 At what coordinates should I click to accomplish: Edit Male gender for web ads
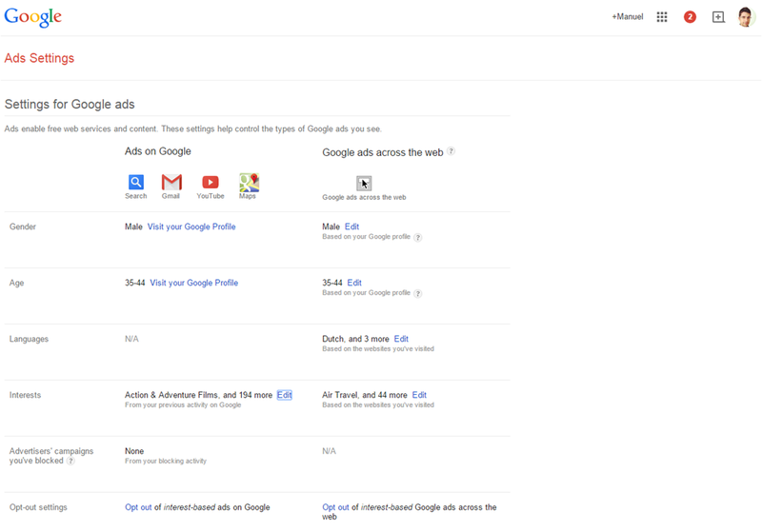click(351, 227)
